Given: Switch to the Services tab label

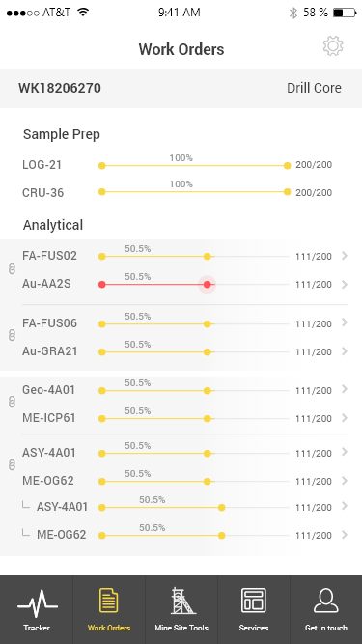Looking at the screenshot, I should [254, 628].
